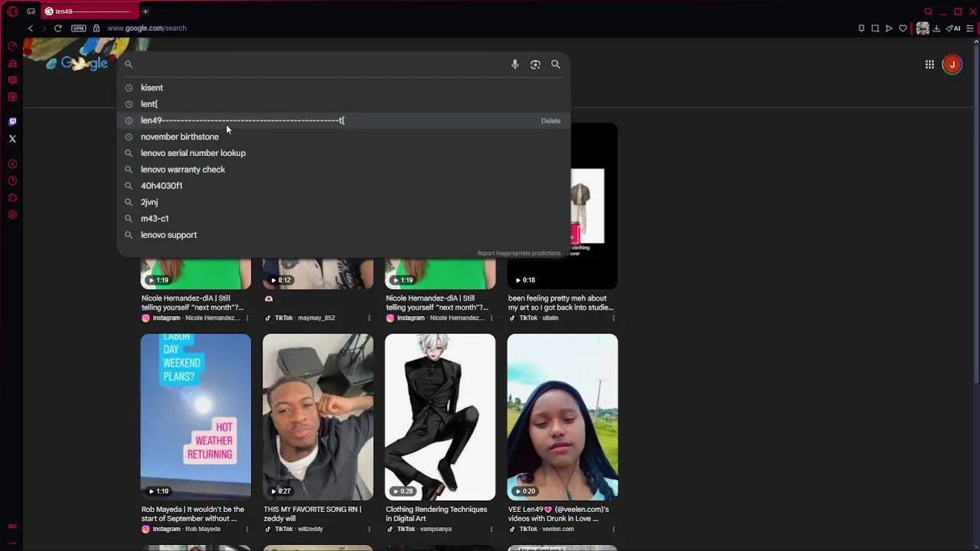Image resolution: width=980 pixels, height=551 pixels.
Task: Open options menu for willzeddy result
Action: point(369,530)
